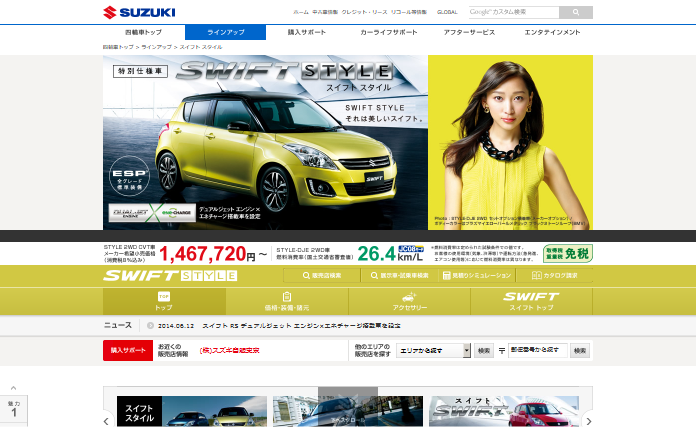
Task: Click 検索 button next to area dropdown
Action: [x=483, y=350]
